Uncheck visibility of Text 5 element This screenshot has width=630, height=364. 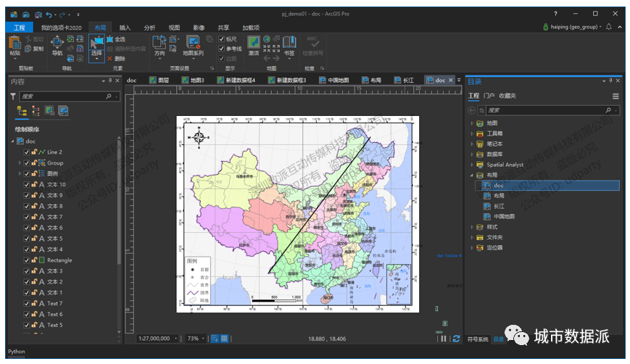pos(27,325)
